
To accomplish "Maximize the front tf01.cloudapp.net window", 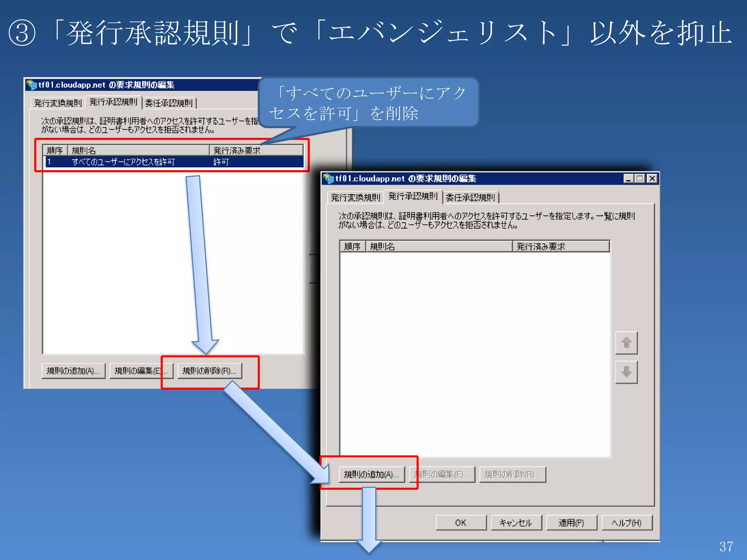I will tap(640, 178).
